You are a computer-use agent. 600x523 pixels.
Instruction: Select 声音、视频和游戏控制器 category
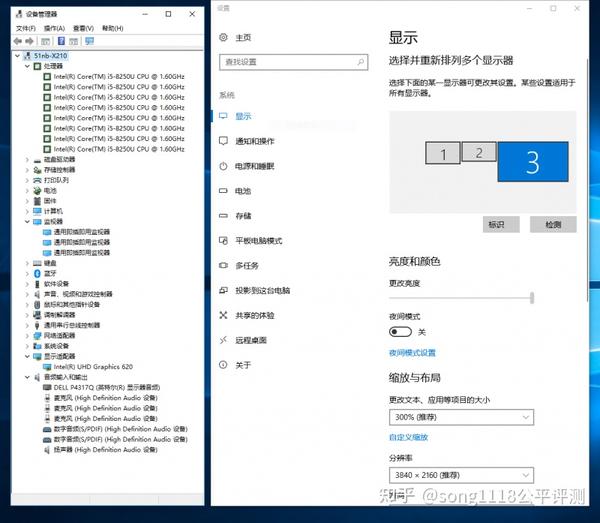[x=78, y=294]
